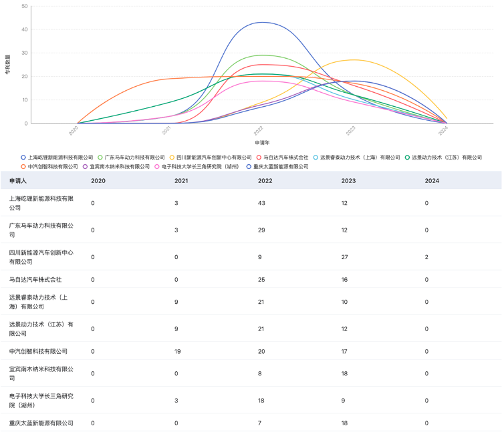Click the 申请年 x-axis title
This screenshot has width=504, height=434.
tap(262, 142)
